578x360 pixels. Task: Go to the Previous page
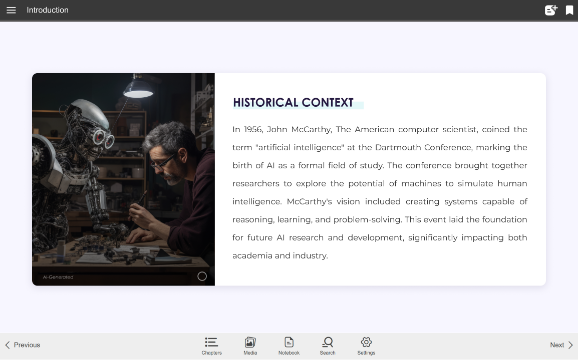click(x=22, y=345)
